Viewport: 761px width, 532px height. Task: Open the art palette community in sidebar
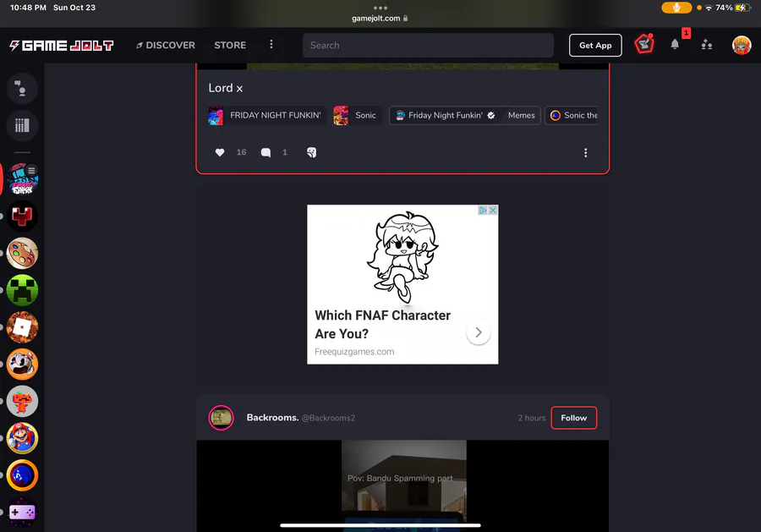22,253
